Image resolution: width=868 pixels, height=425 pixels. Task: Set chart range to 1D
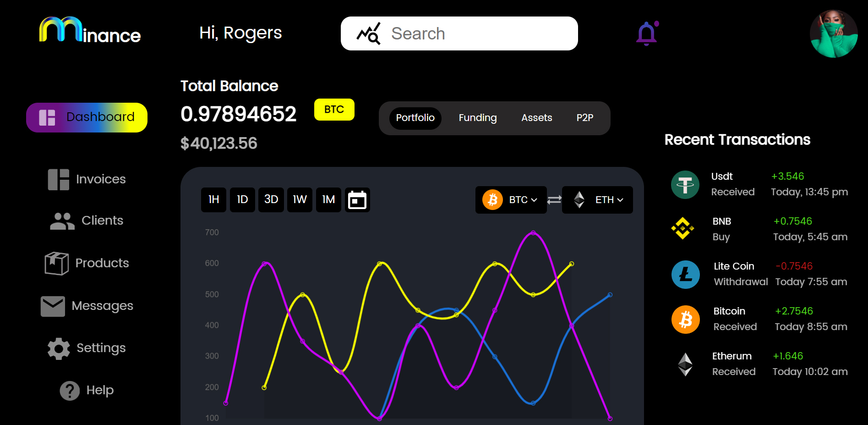pyautogui.click(x=242, y=199)
